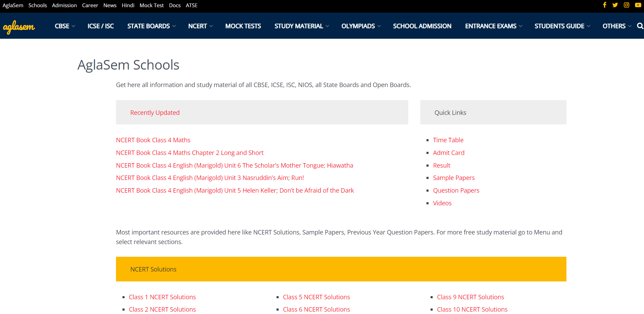This screenshot has width=644, height=314.
Task: Expand the STATE BOARDS dropdown menu
Action: pyautogui.click(x=151, y=26)
